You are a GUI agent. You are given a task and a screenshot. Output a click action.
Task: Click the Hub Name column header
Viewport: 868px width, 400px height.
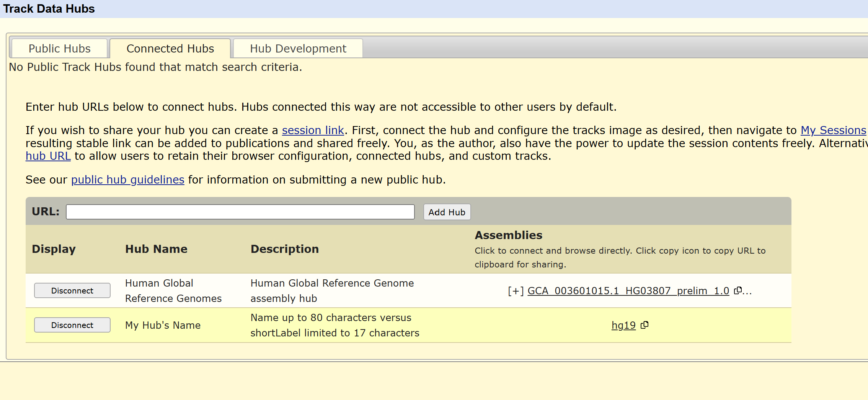click(x=156, y=249)
